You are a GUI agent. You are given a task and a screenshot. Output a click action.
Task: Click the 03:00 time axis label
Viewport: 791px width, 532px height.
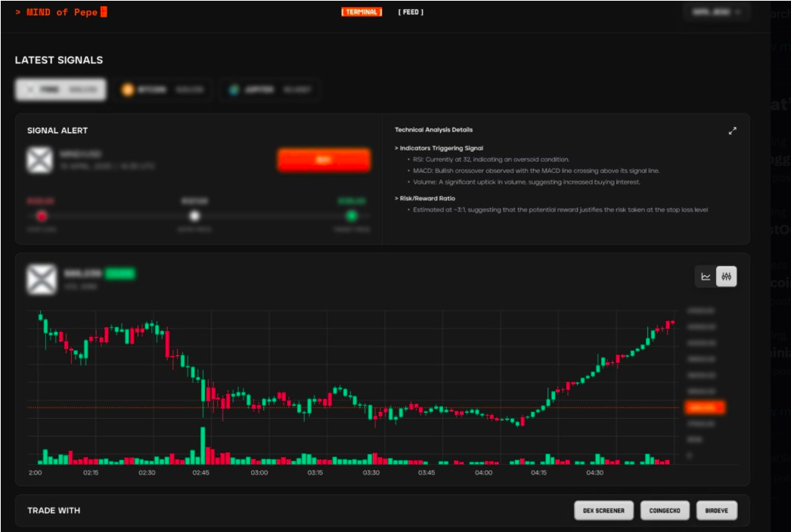[x=259, y=473]
